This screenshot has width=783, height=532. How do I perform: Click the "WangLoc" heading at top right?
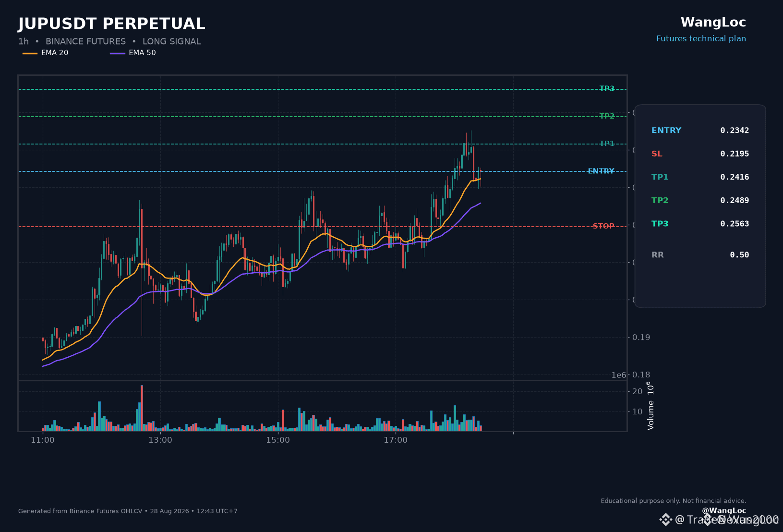click(713, 23)
